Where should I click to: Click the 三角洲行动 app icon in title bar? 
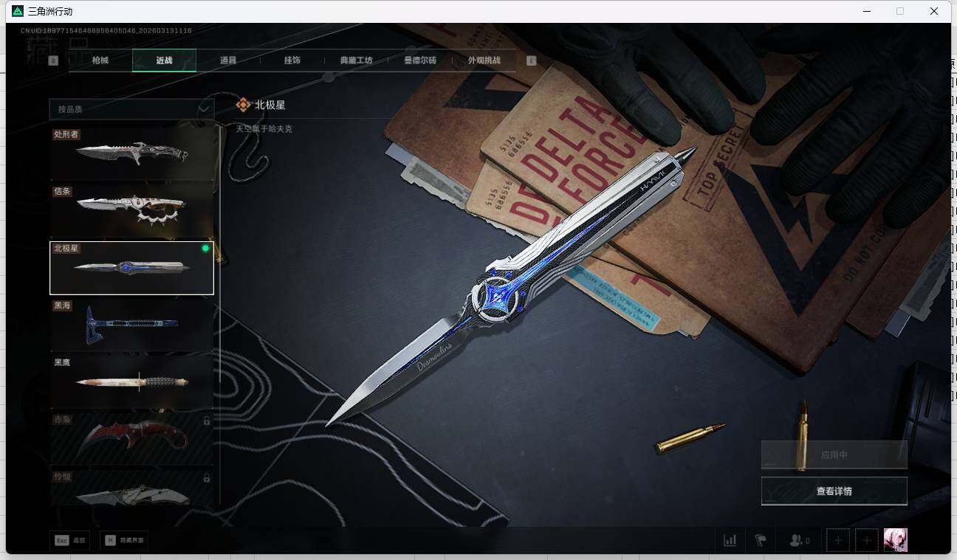click(x=18, y=11)
